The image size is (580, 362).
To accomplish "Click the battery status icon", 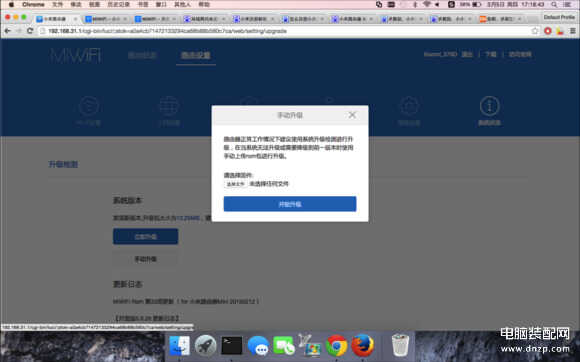I will coord(477,4).
